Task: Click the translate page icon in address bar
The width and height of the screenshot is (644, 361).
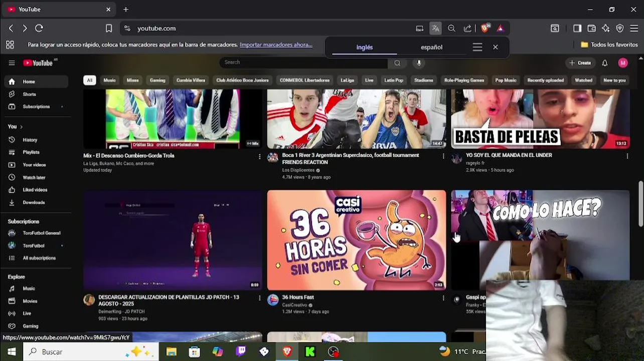Action: pos(435,29)
